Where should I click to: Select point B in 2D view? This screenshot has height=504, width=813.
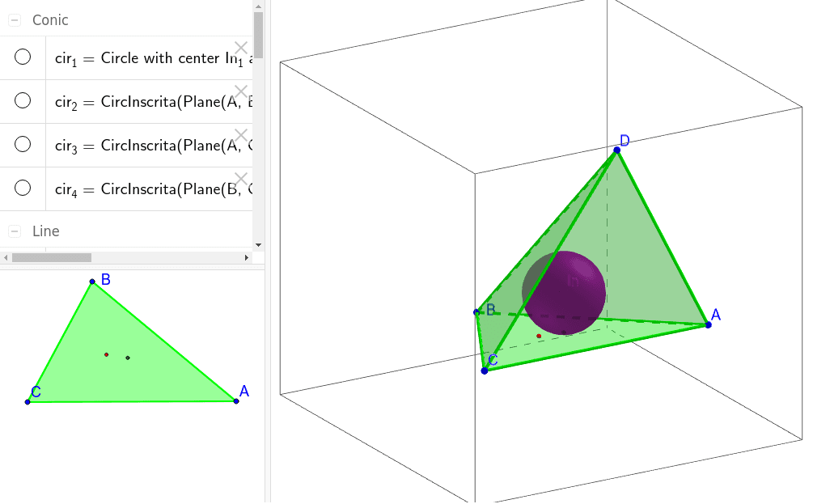pyautogui.click(x=92, y=282)
